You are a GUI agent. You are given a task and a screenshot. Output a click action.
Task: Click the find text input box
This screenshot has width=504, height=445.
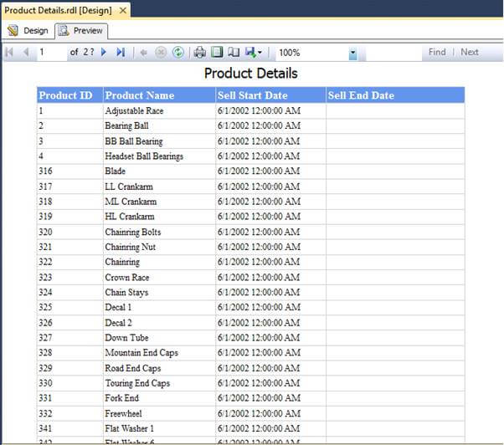pyautogui.click(x=393, y=53)
